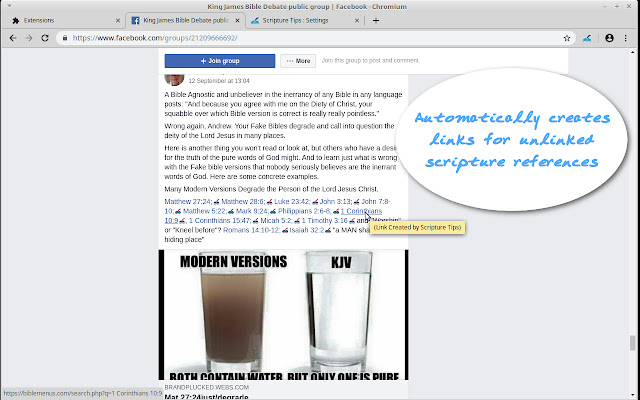Click Scripture Tips icon after Micah 5:2
This screenshot has height=400, width=640.
click(297, 221)
